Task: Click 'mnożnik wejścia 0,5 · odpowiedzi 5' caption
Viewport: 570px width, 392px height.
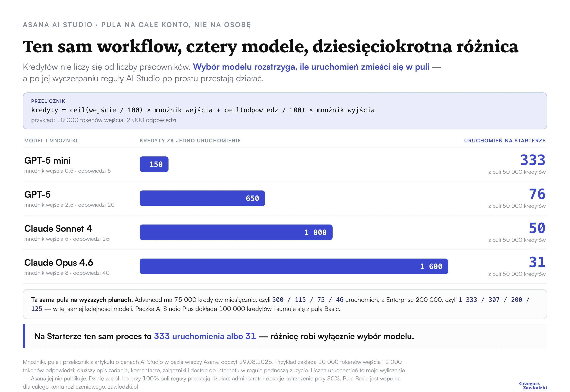Action: click(68, 171)
